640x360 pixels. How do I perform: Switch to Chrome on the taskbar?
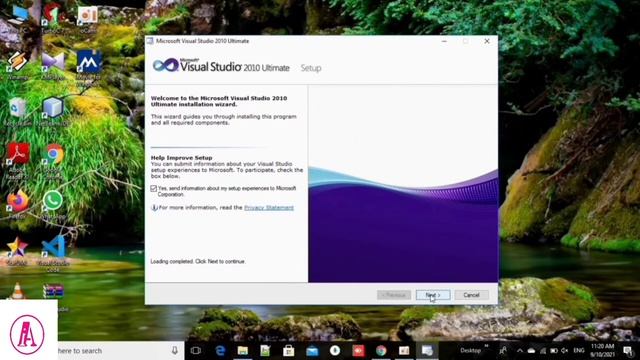(381, 351)
